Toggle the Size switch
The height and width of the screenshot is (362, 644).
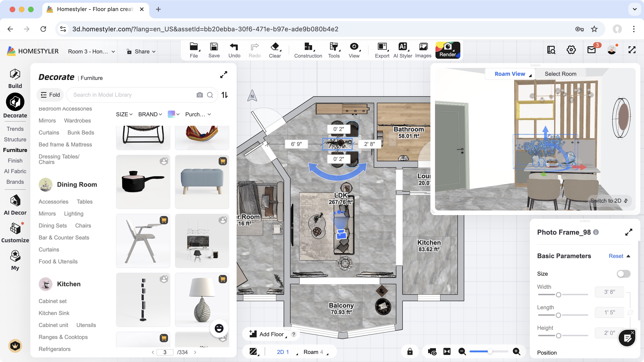[x=623, y=274]
